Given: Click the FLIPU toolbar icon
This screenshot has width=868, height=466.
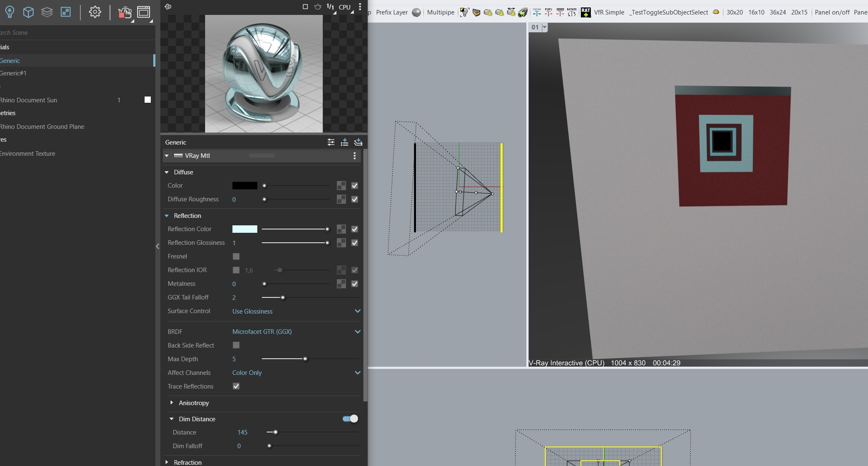Looking at the screenshot, I should point(548,12).
